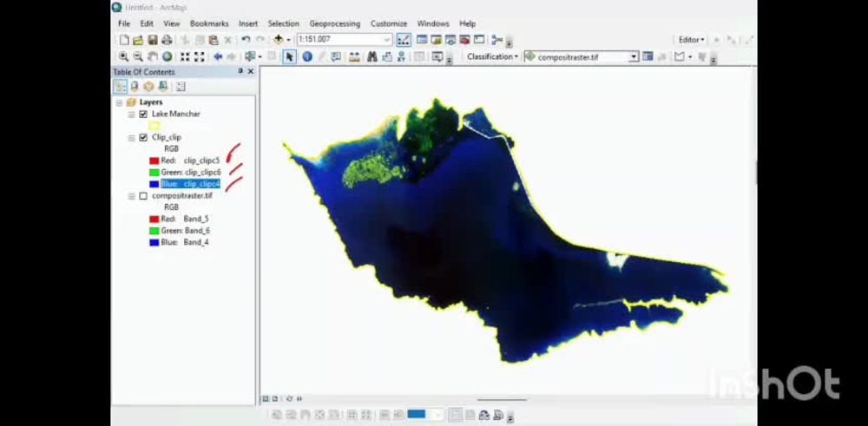Close the Table Of Contents panel
Image resolution: width=868 pixels, height=426 pixels.
point(251,71)
